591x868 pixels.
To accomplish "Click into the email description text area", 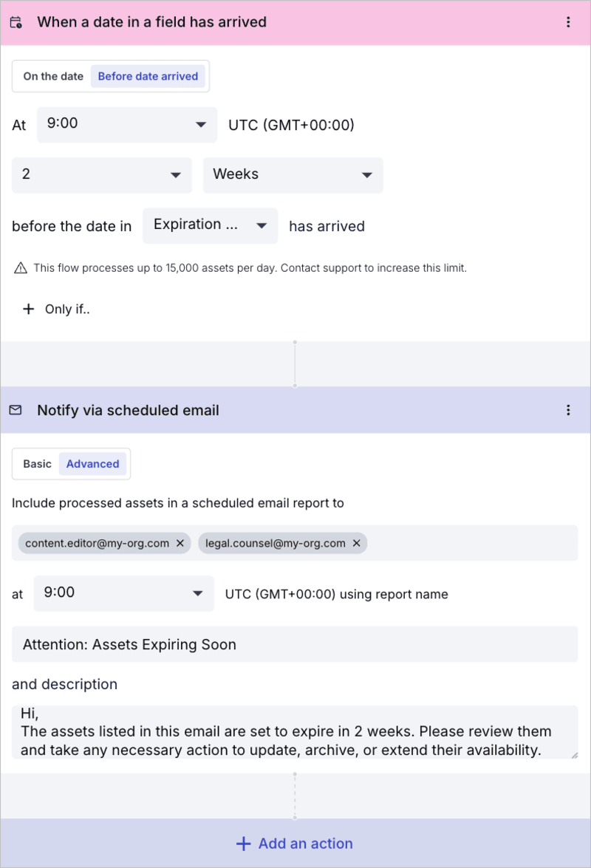I will (x=295, y=732).
